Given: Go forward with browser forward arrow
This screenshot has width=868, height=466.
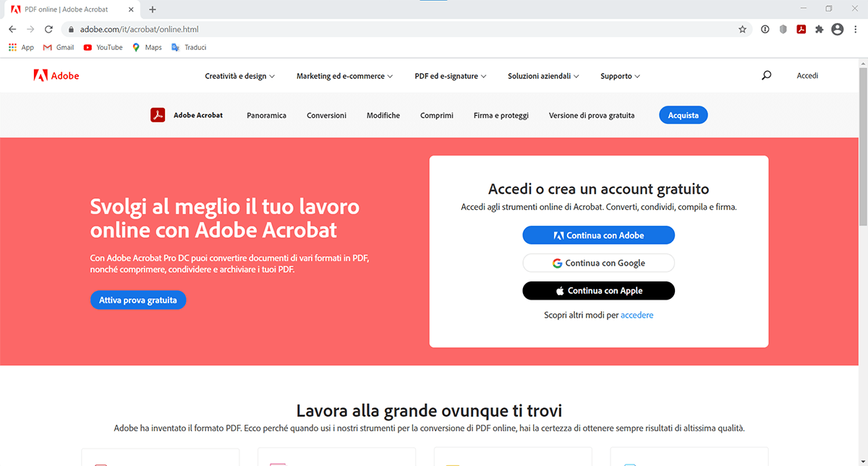Looking at the screenshot, I should coord(30,30).
